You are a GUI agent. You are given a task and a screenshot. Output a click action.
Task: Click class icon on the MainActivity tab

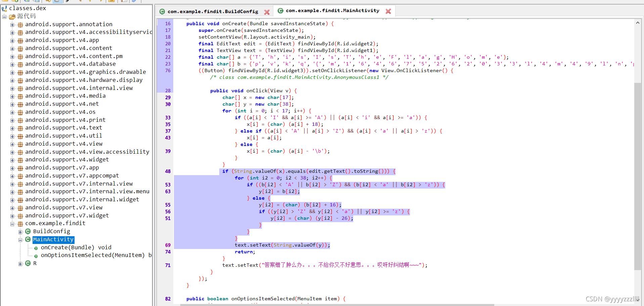pyautogui.click(x=280, y=11)
